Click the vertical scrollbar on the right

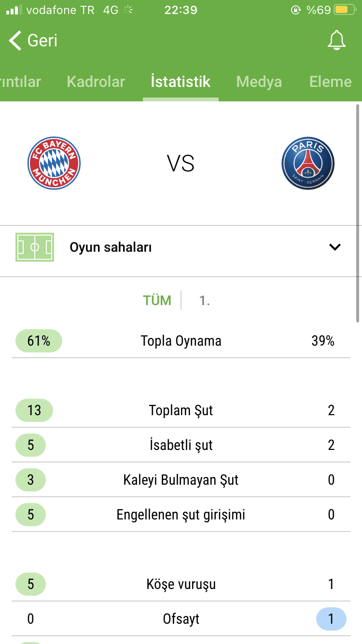(x=358, y=213)
